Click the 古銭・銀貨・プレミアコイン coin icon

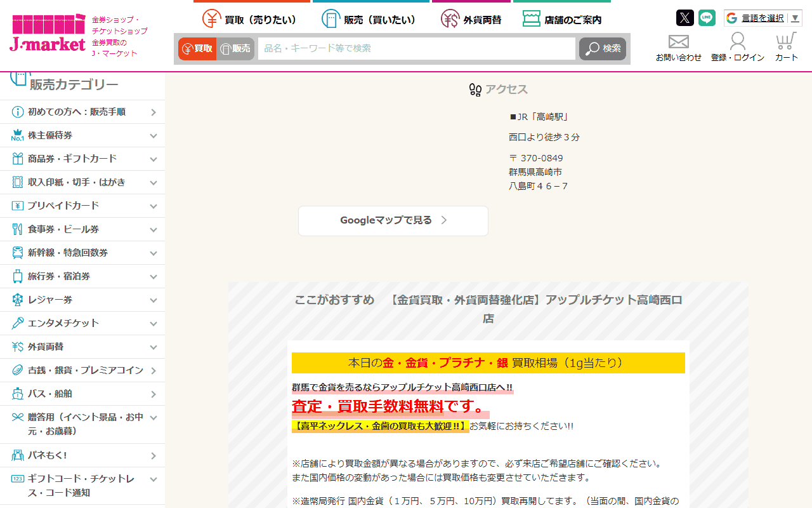(x=17, y=370)
